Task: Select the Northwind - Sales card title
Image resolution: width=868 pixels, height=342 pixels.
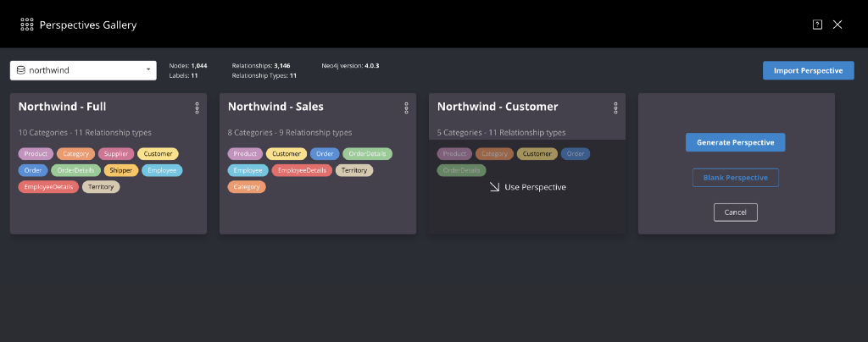Action: [x=275, y=106]
